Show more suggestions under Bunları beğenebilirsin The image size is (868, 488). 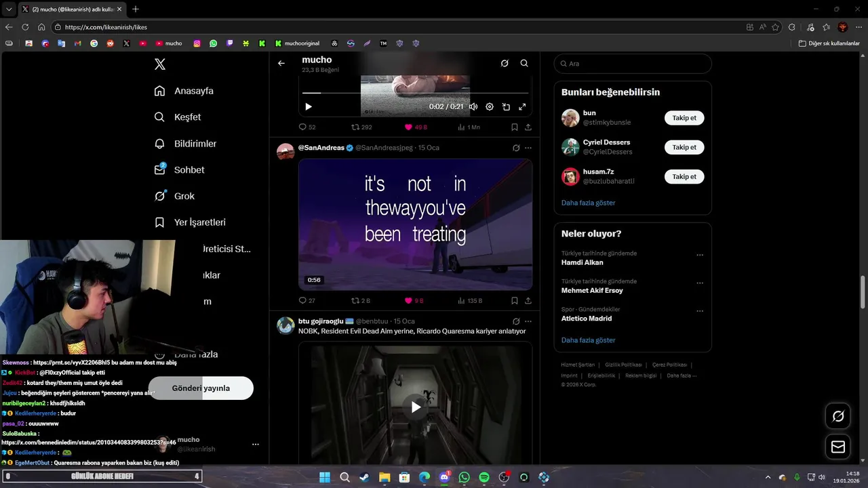[x=588, y=203]
